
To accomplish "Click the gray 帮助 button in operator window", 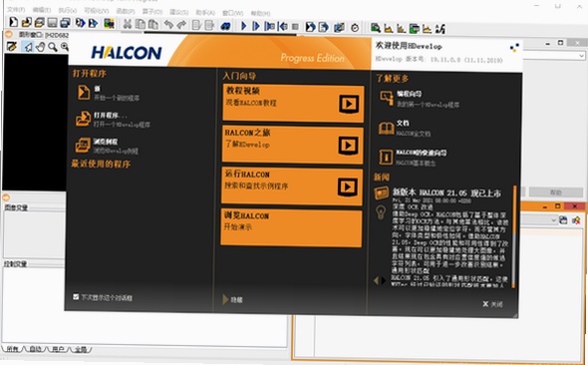I will 556,192.
